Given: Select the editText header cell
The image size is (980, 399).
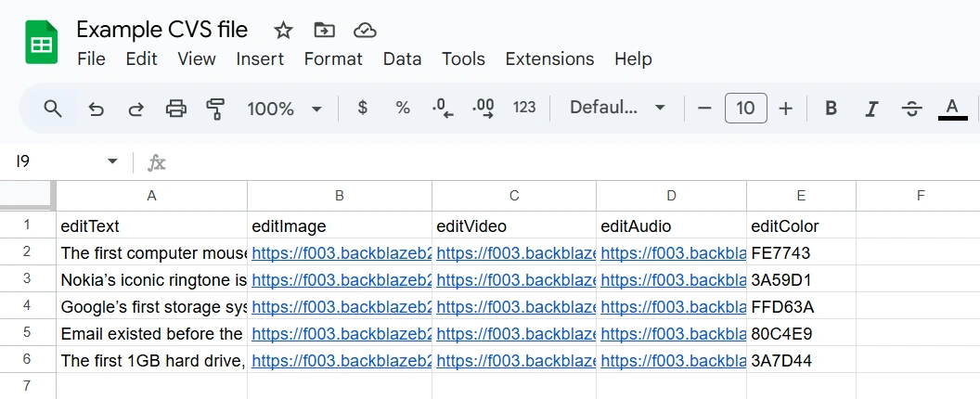Looking at the screenshot, I should tap(151, 225).
